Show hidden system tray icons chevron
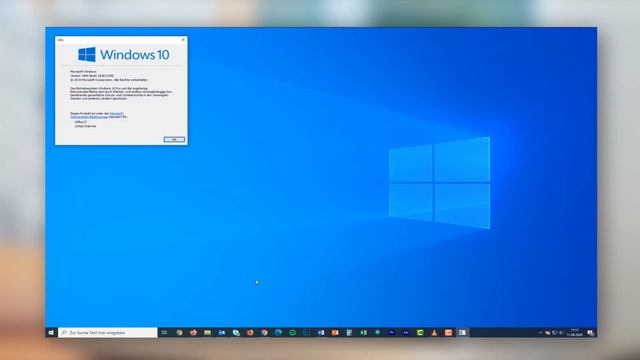The image size is (640, 360). (540, 333)
